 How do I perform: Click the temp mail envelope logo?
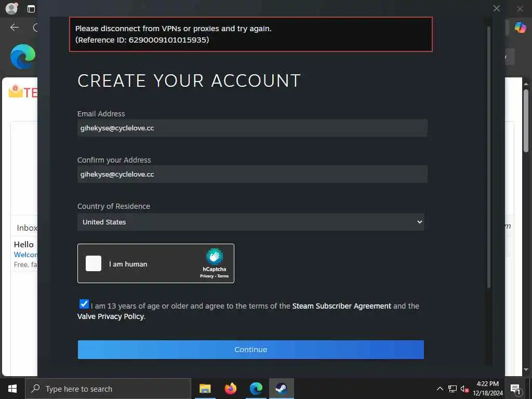[x=15, y=91]
